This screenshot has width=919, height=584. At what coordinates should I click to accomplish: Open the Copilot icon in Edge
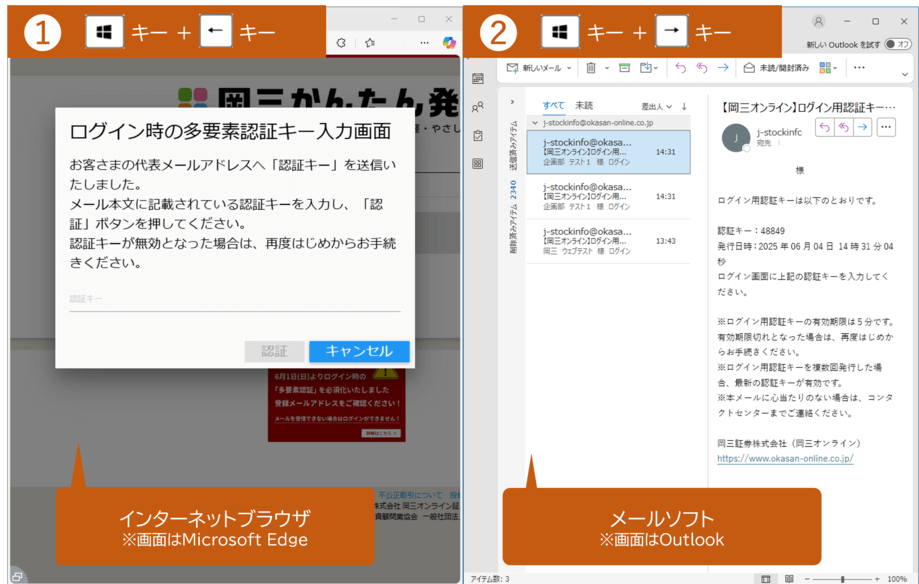pos(449,43)
